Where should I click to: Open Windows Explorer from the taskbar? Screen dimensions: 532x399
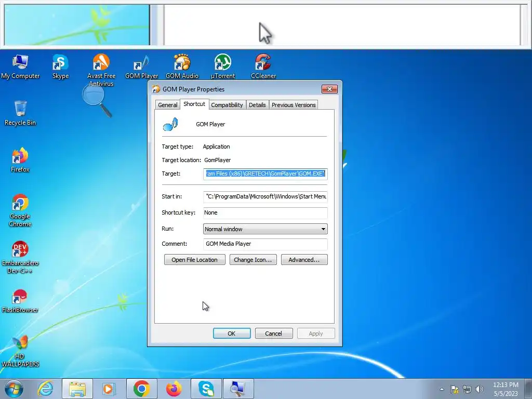tap(77, 389)
